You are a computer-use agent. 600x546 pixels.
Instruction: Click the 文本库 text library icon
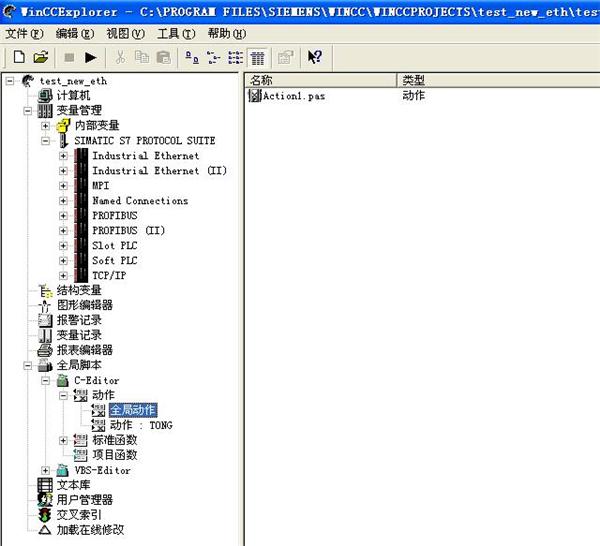(x=45, y=485)
